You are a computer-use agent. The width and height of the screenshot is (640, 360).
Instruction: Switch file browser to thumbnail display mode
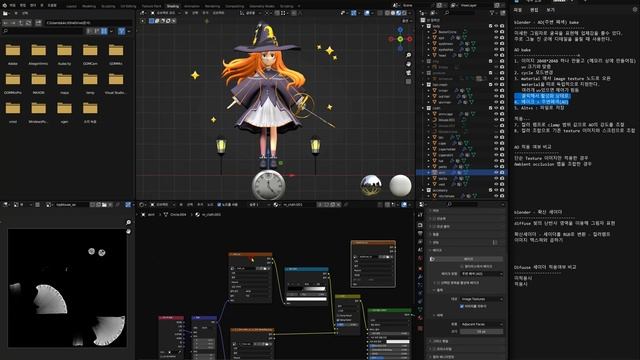(104, 31)
